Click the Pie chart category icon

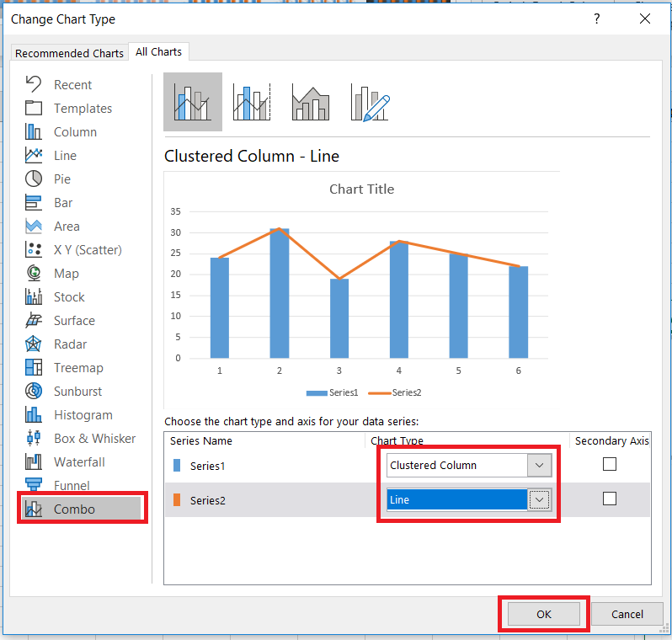click(x=34, y=179)
